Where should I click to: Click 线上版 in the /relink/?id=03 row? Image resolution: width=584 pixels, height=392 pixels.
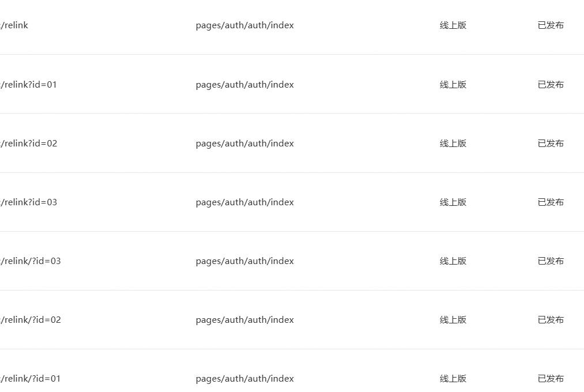click(x=453, y=261)
